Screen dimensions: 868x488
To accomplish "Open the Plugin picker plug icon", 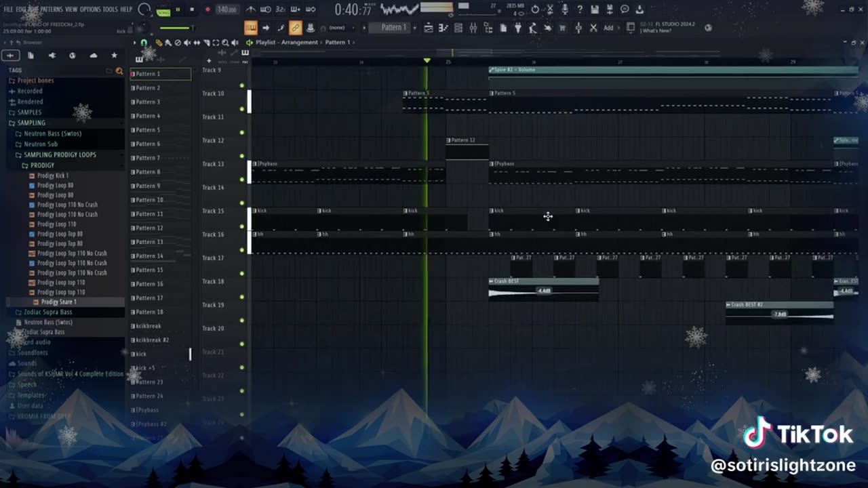I will point(517,28).
